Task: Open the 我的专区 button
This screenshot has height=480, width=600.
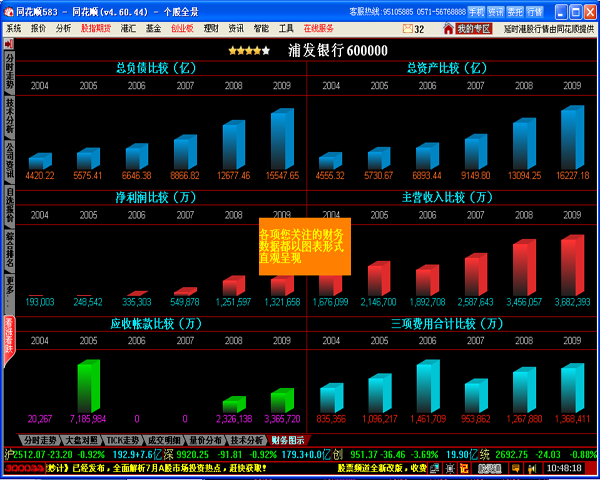Action: click(x=474, y=29)
